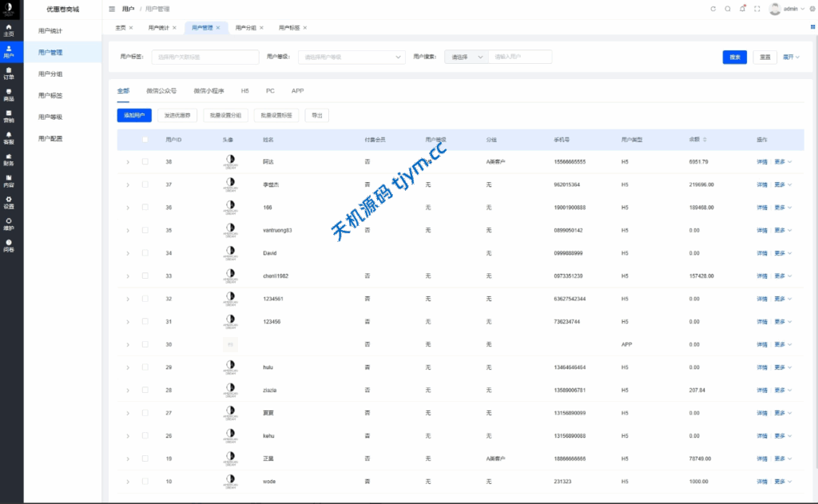Go to 财务 (Finance) in the sidebar
The width and height of the screenshot is (818, 504).
[9, 159]
